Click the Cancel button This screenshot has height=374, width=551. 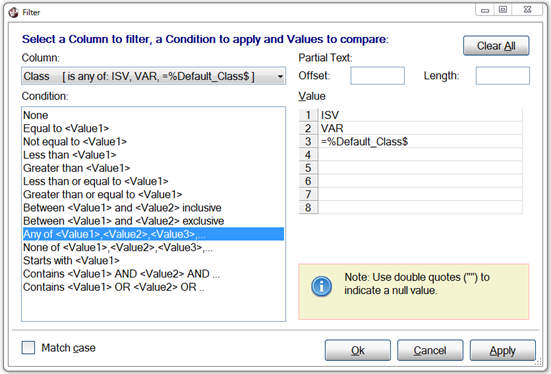click(430, 350)
